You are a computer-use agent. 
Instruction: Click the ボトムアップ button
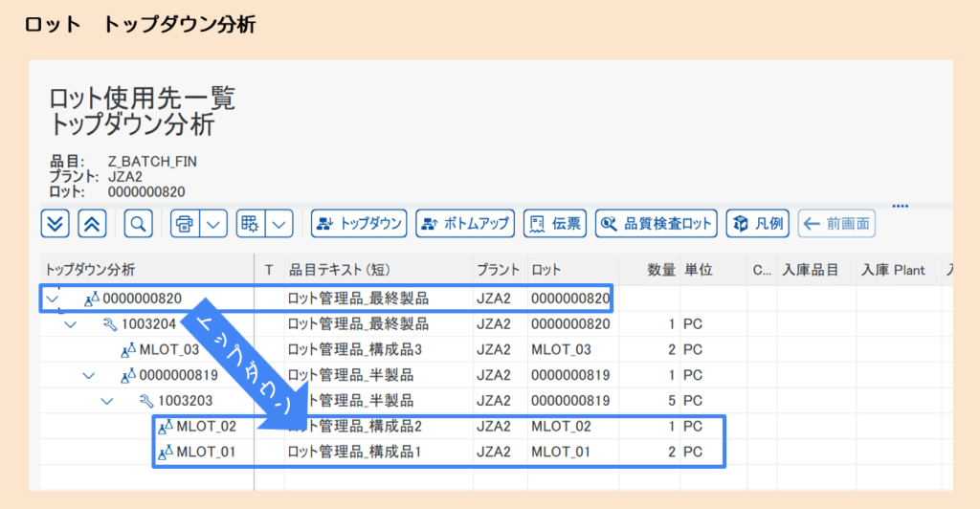(465, 224)
